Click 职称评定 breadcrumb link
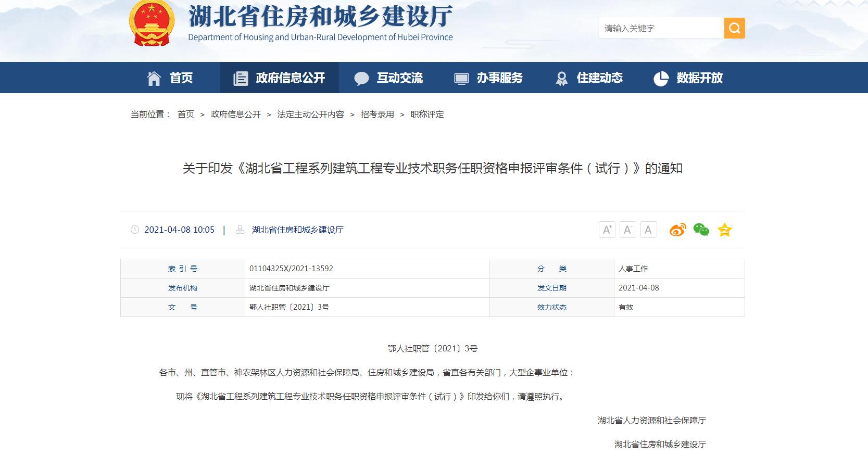 pos(427,115)
